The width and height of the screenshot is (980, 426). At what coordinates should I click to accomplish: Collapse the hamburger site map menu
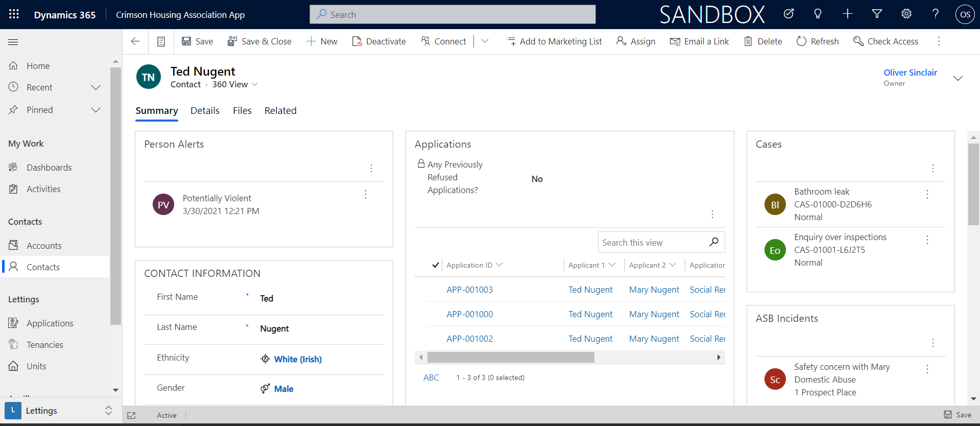13,42
